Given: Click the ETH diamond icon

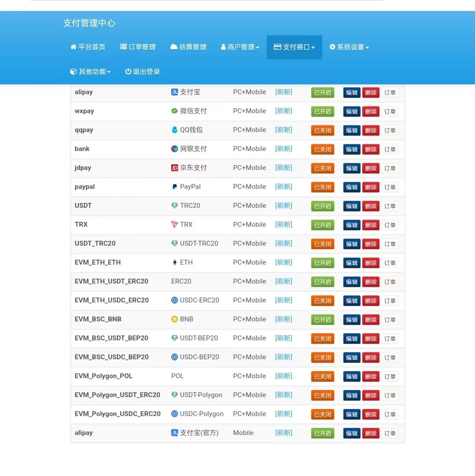Looking at the screenshot, I should (x=175, y=262).
